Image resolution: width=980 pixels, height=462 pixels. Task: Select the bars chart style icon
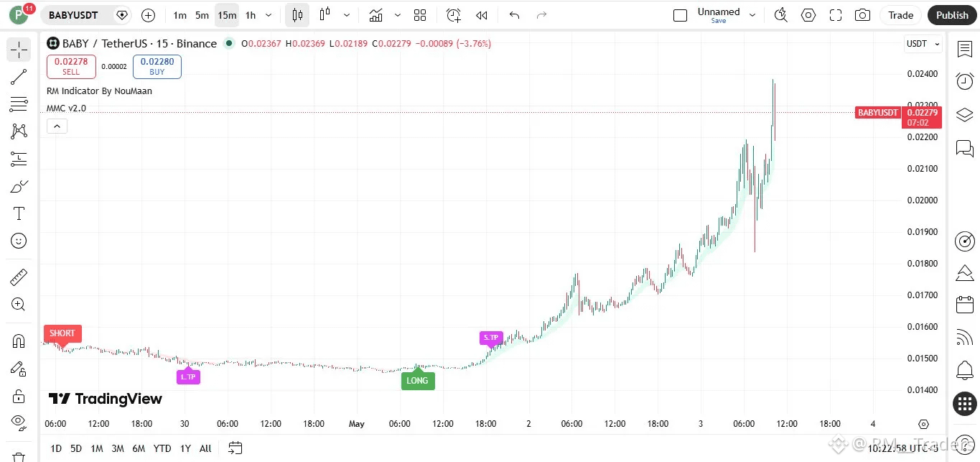tap(325, 15)
